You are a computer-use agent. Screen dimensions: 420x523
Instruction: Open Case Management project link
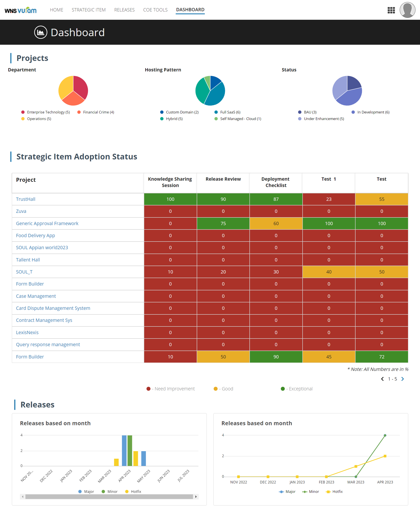[x=36, y=296]
